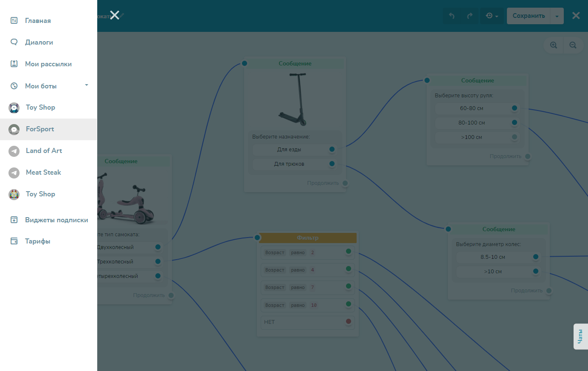Zoom out on the flow canvas
This screenshot has height=371, width=588.
click(x=573, y=45)
